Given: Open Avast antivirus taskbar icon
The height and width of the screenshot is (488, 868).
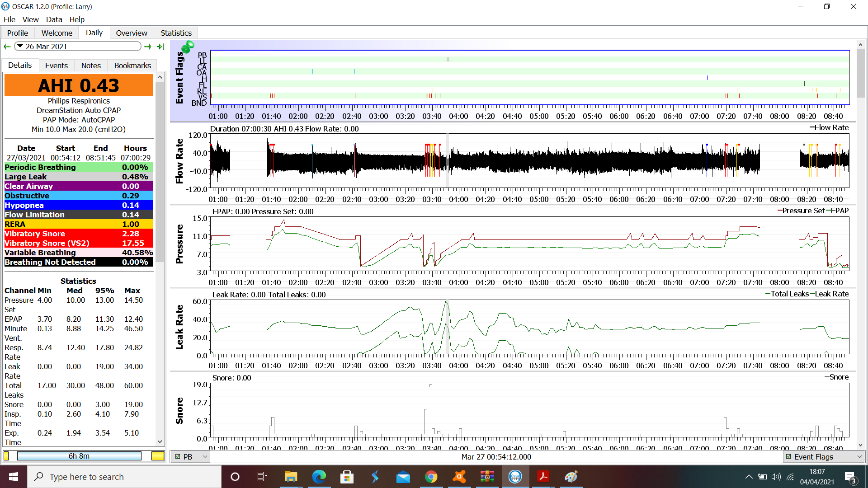Looking at the screenshot, I should click(x=459, y=477).
